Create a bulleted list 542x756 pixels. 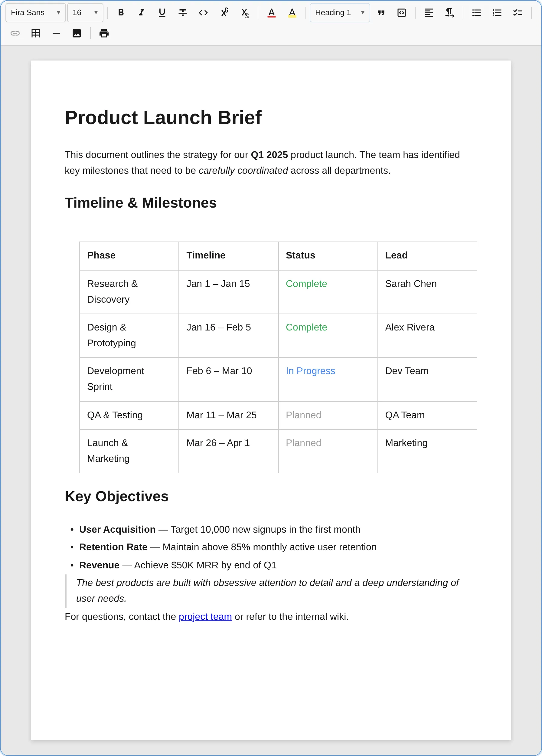(x=476, y=13)
